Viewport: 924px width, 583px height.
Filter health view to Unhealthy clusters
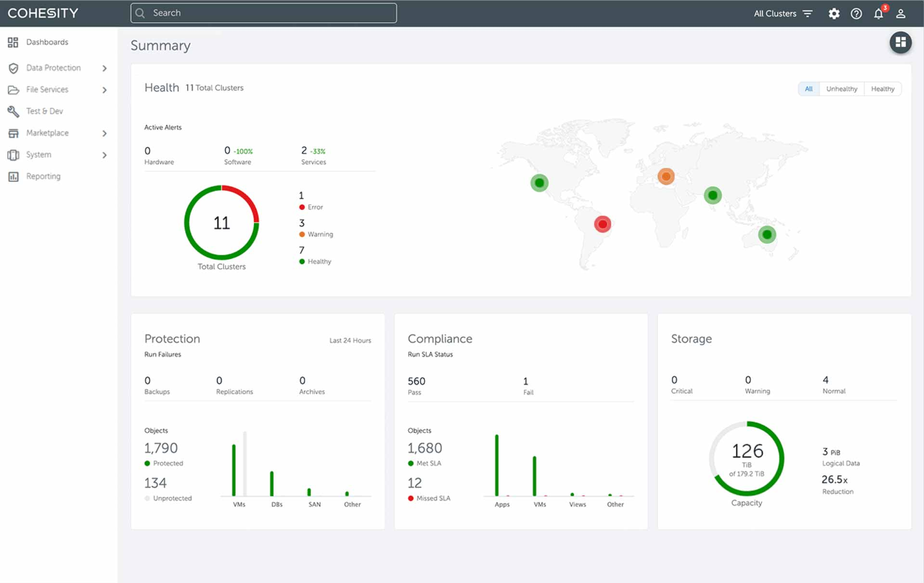click(841, 89)
